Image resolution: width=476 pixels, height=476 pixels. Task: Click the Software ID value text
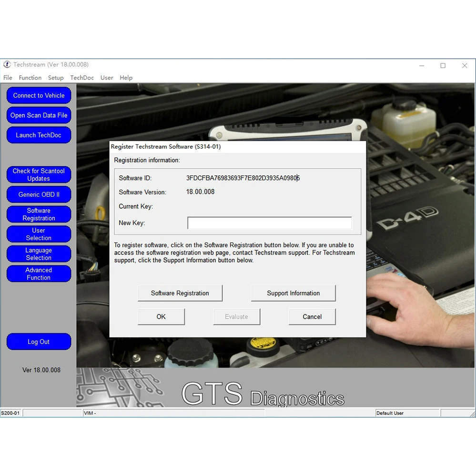(x=243, y=178)
